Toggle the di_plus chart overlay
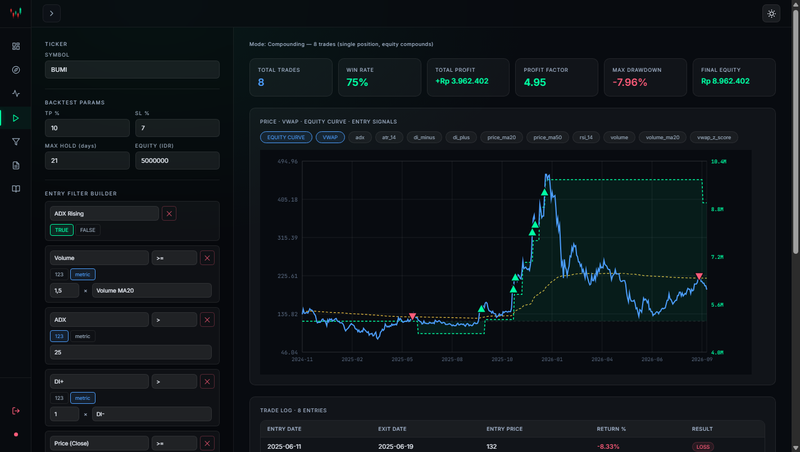This screenshot has height=452, width=800. click(x=461, y=137)
